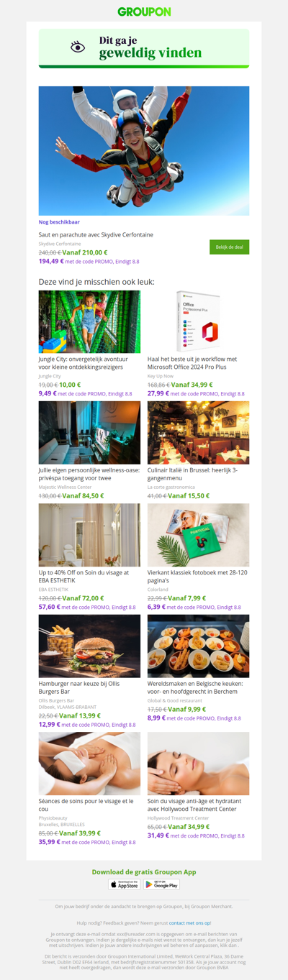
Task: Open the Colorland photo book image
Action: point(199,535)
